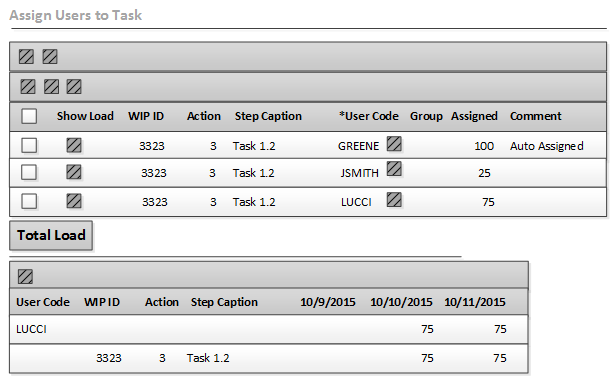Viewport: 610px width, 376px height.
Task: Open user lookup icon beside JSMITH
Action: coord(394,169)
